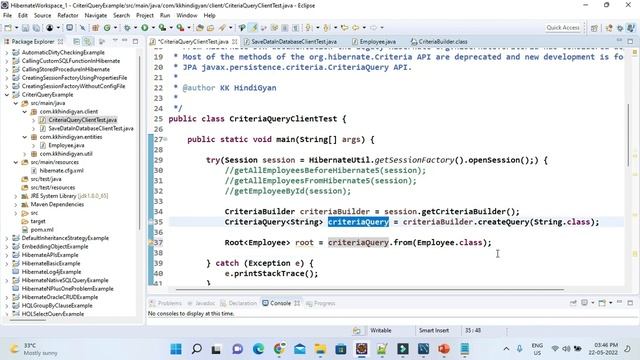Image resolution: width=640 pixels, height=360 pixels.
Task: Open the Refactor menu
Action: click(68, 16)
